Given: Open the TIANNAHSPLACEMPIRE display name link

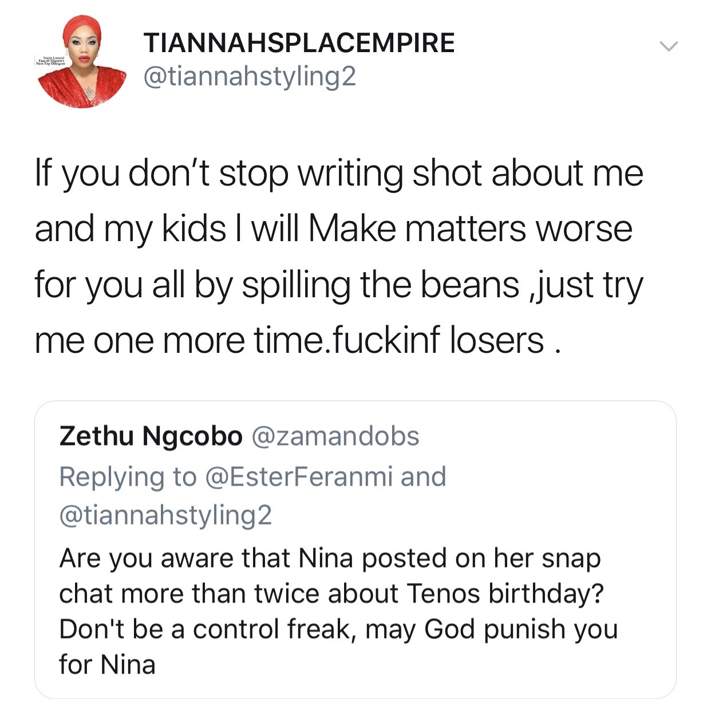Looking at the screenshot, I should (299, 43).
